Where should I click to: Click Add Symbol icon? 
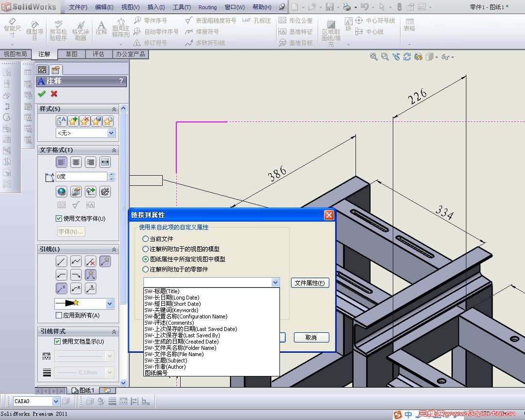[91, 192]
